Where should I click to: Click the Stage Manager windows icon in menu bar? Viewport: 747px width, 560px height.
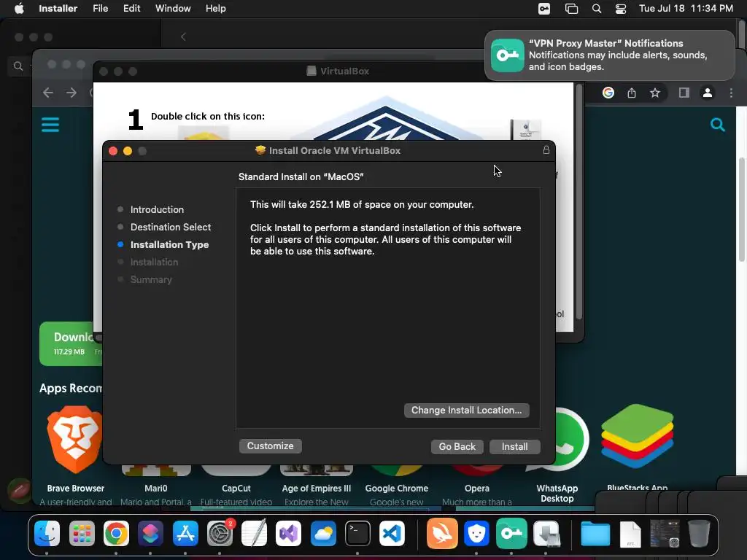coord(571,9)
